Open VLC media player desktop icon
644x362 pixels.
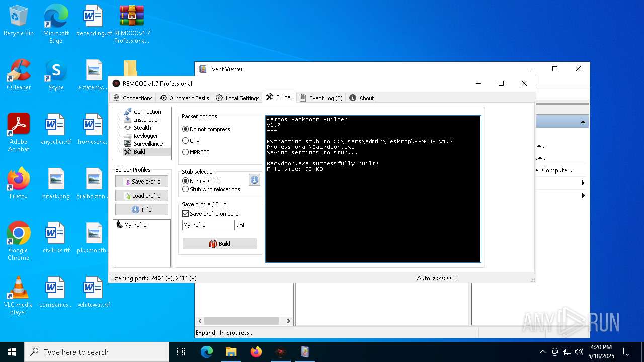(x=19, y=295)
